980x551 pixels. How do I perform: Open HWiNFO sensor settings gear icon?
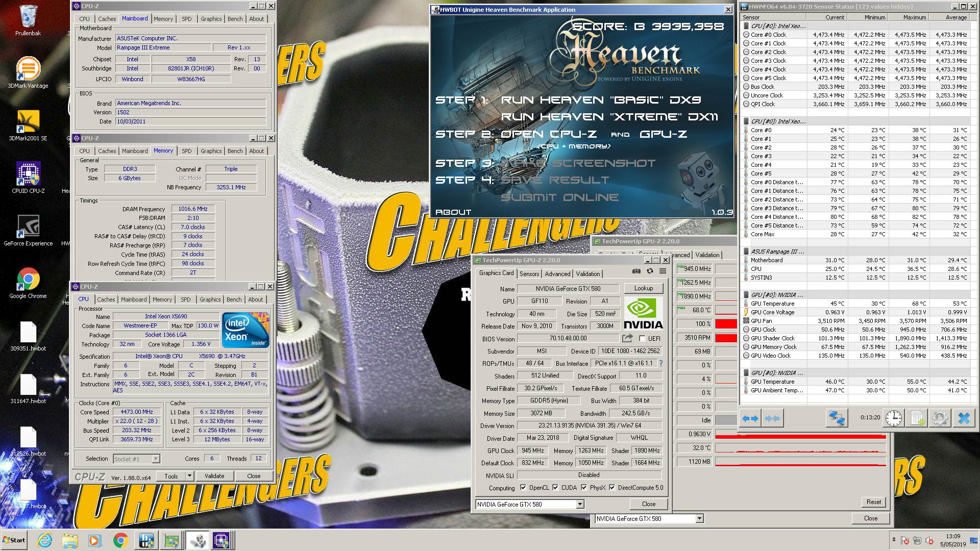[940, 418]
